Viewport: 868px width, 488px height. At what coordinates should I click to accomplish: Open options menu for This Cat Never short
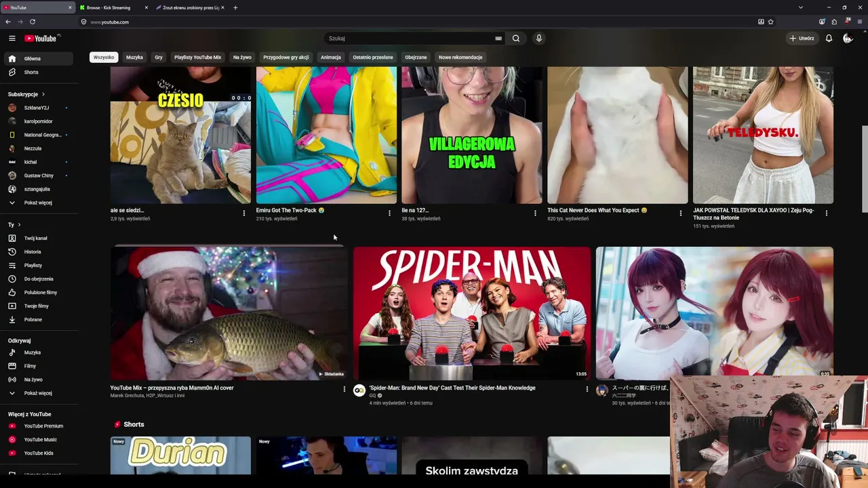click(x=681, y=213)
